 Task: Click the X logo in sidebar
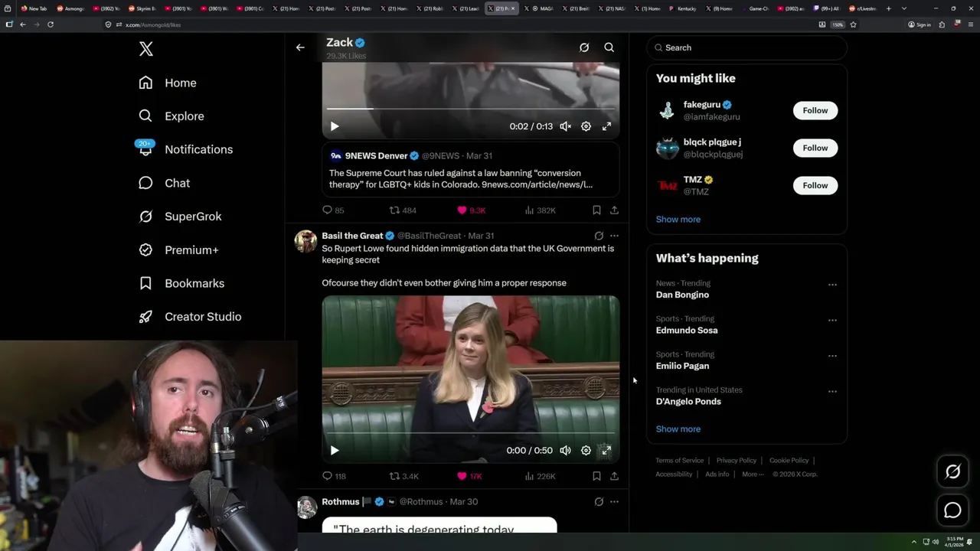[x=146, y=49]
